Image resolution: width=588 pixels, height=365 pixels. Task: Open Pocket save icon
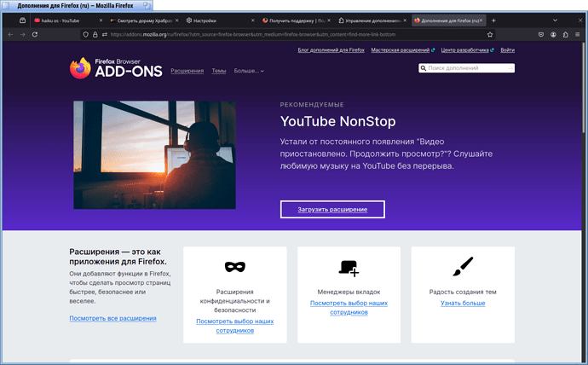click(541, 34)
